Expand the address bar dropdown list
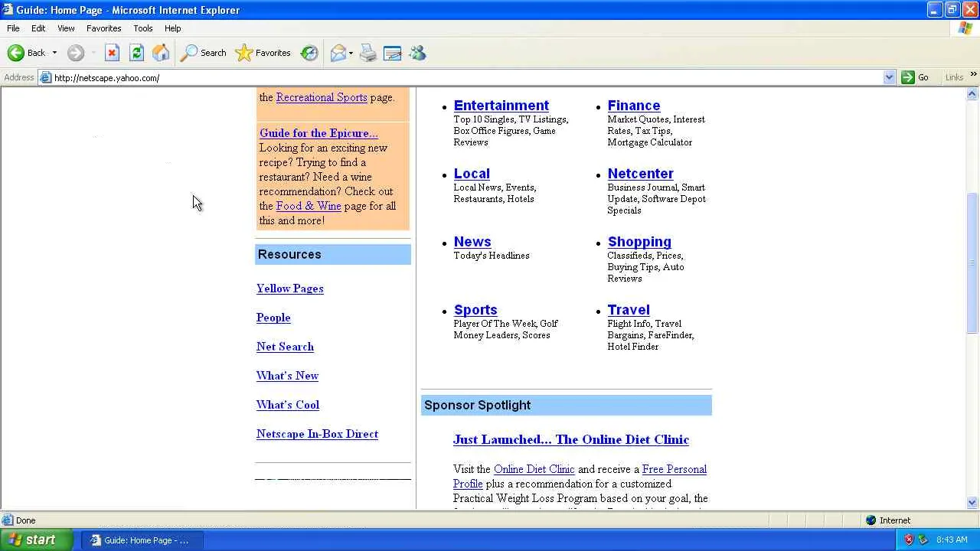 pyautogui.click(x=889, y=77)
